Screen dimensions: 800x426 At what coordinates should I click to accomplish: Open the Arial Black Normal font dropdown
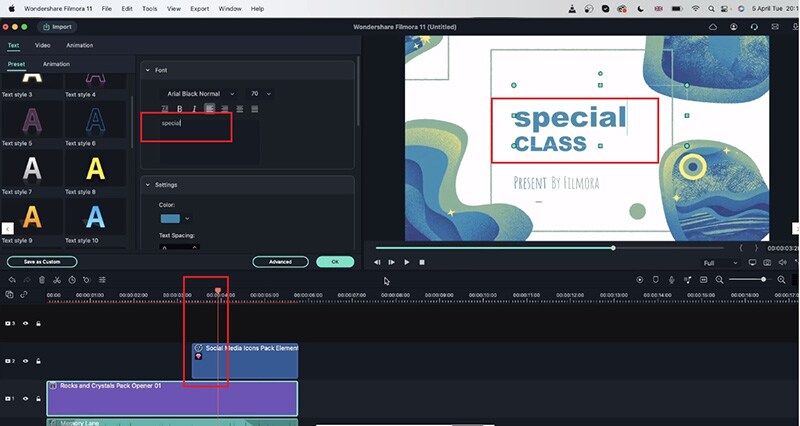199,94
